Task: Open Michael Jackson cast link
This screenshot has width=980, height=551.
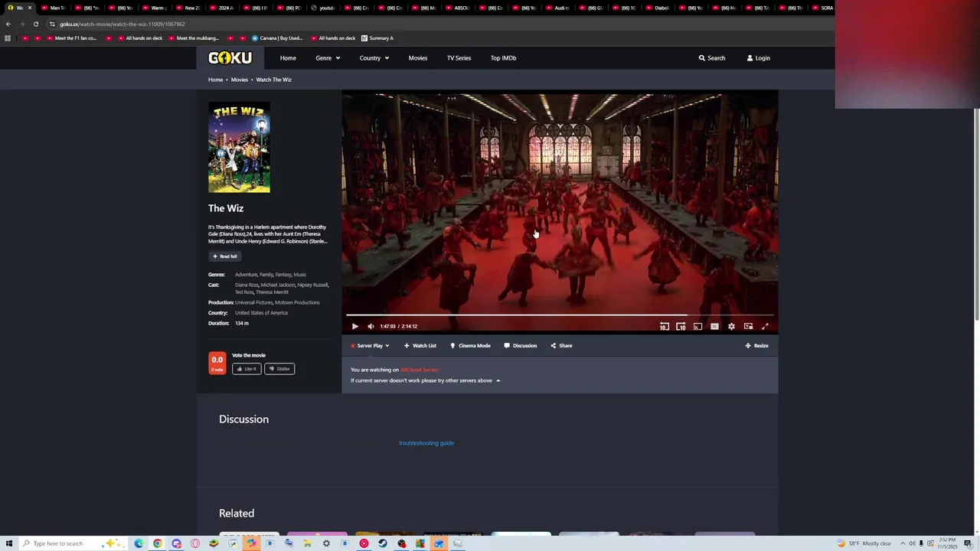Action: coord(278,285)
